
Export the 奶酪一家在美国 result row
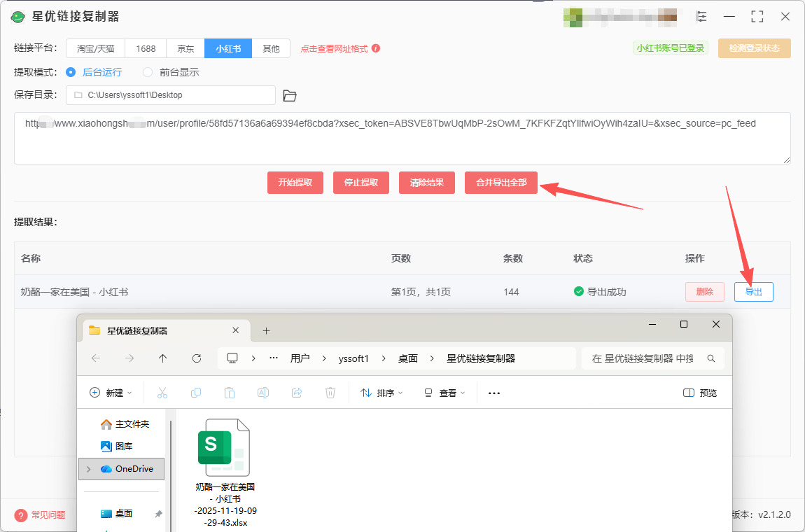tap(753, 292)
